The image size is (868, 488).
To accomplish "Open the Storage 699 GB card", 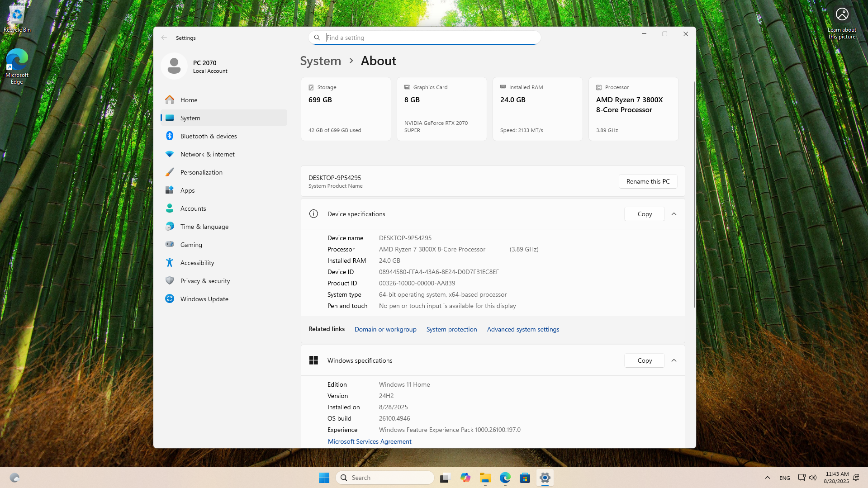I will point(346,109).
